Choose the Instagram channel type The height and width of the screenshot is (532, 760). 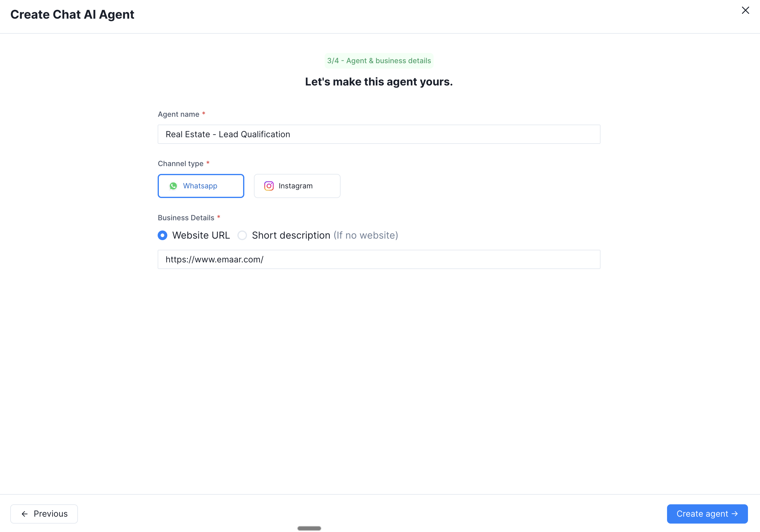(x=297, y=186)
